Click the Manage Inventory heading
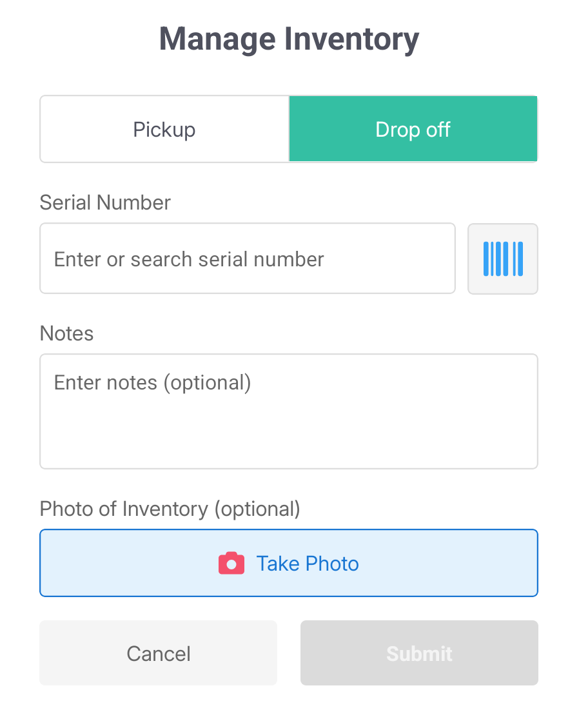 pyautogui.click(x=289, y=39)
